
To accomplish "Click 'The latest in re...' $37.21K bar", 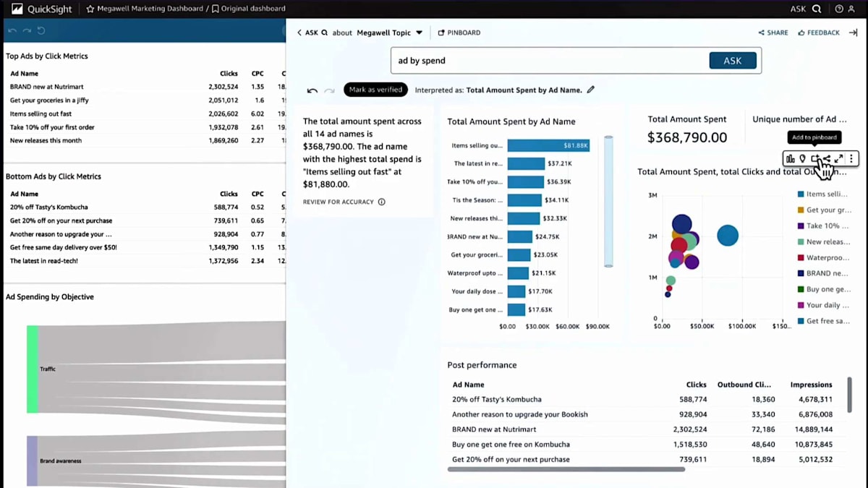I will [526, 163].
